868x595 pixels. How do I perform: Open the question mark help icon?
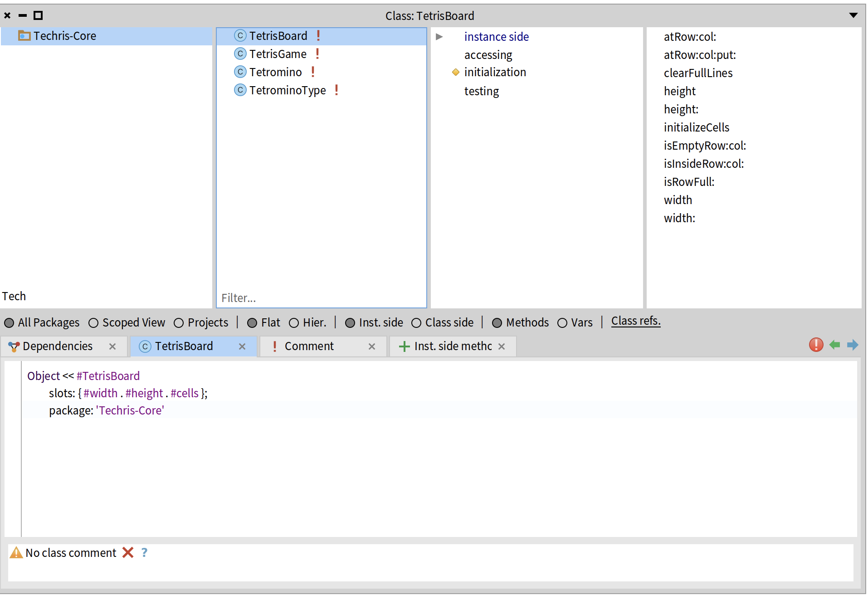coord(144,552)
